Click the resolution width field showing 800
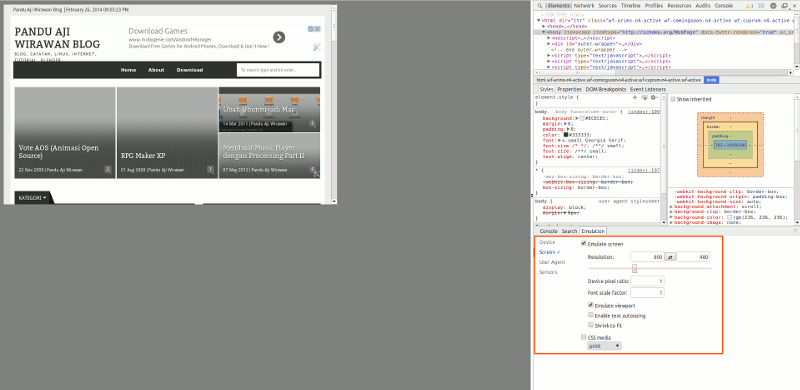800x390 pixels. (x=648, y=257)
